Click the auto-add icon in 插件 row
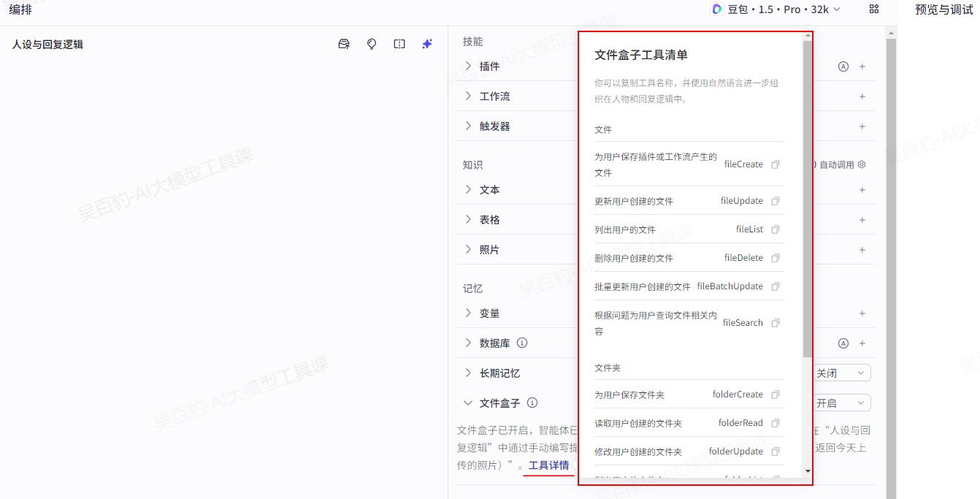Viewport: 980px width, 499px height. (843, 66)
